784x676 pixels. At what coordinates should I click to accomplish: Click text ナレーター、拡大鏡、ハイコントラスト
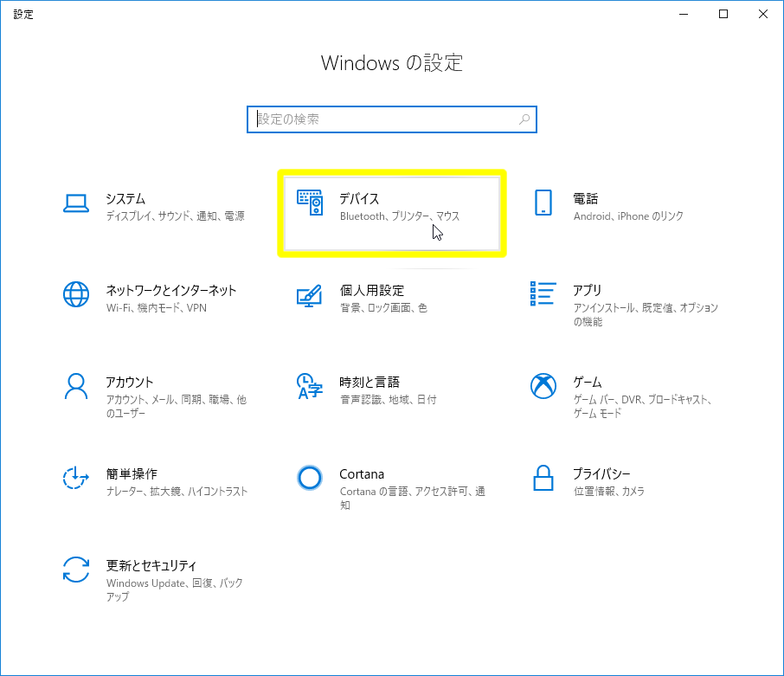177,492
